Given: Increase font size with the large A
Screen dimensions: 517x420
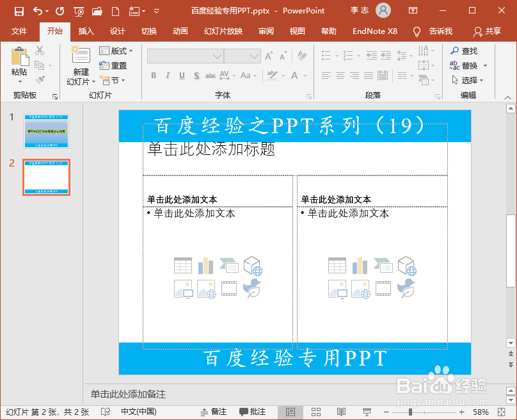Looking at the screenshot, I should pyautogui.click(x=269, y=56).
